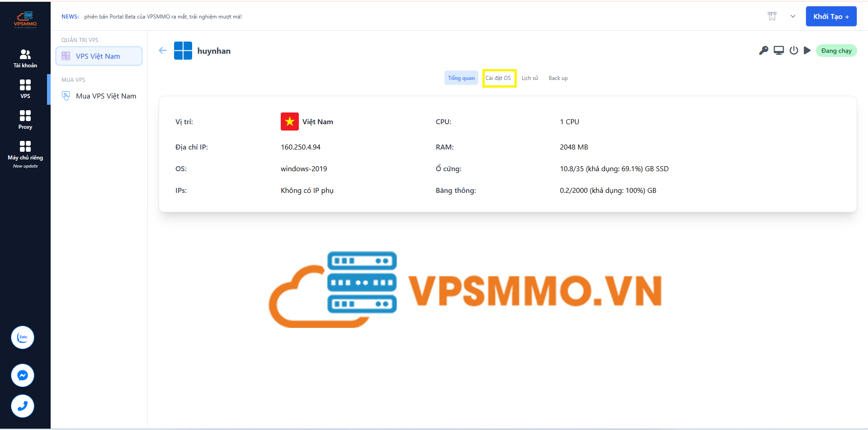Open Máy chủ riêng section
The image size is (868, 430).
25,151
